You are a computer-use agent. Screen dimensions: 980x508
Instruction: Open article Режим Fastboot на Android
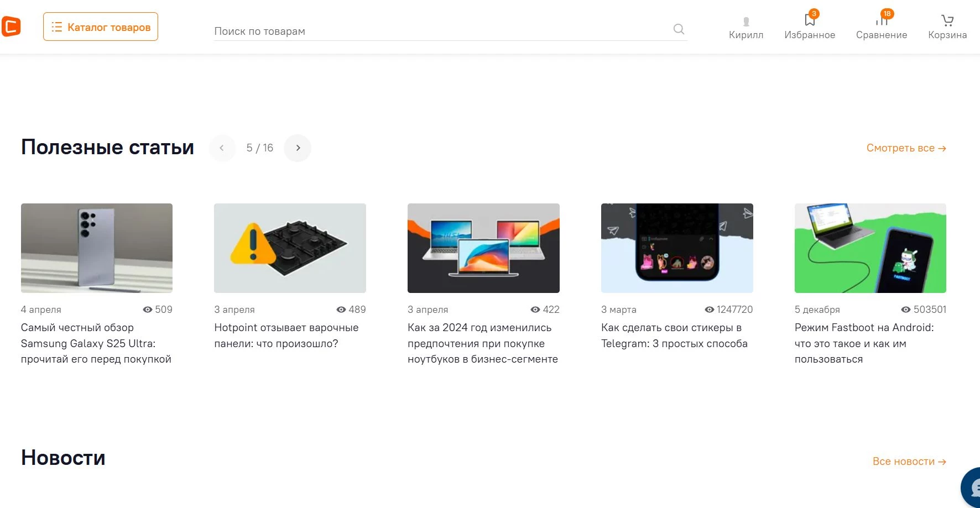(864, 343)
